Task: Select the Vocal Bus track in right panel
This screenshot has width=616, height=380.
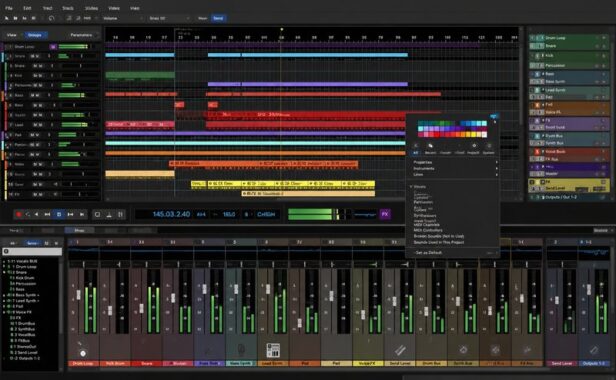Action: coord(568,152)
